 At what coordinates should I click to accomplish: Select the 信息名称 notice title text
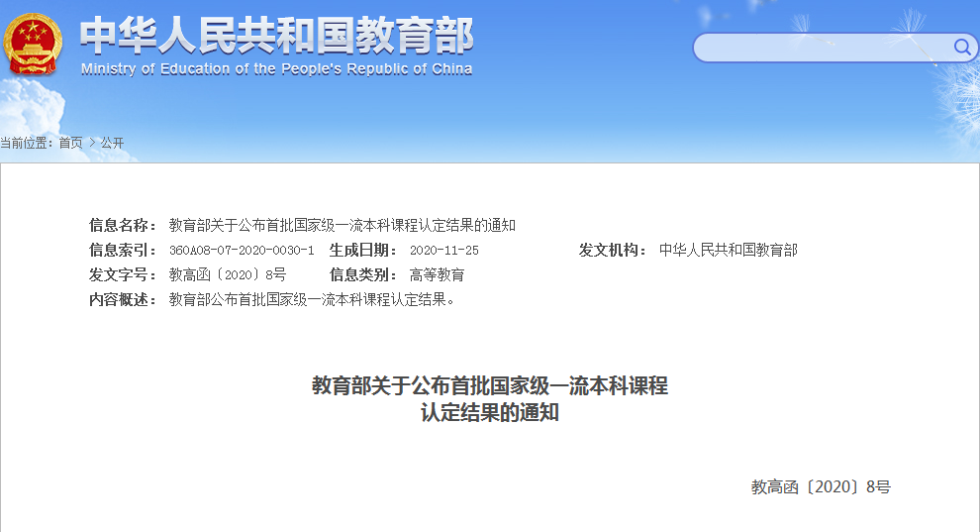point(342,225)
